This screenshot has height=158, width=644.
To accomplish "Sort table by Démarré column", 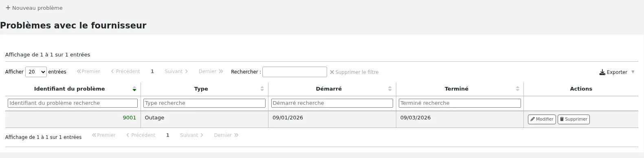I will 332,89.
